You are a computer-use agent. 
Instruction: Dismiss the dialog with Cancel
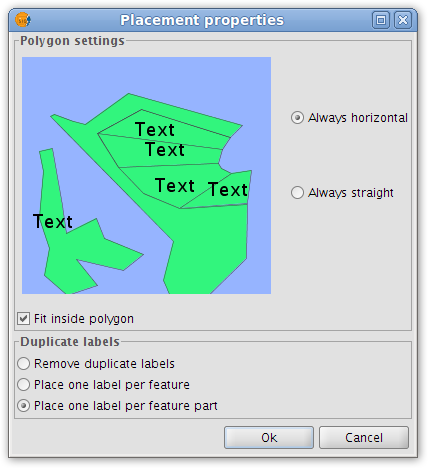364,437
